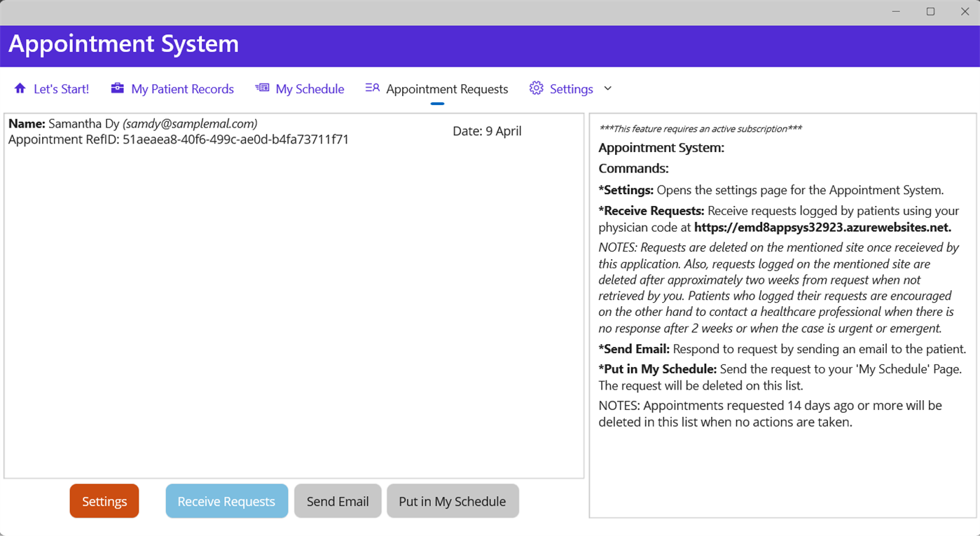Click the home icon beside Let's Start!
Viewport: 980px width, 536px height.
tap(20, 88)
